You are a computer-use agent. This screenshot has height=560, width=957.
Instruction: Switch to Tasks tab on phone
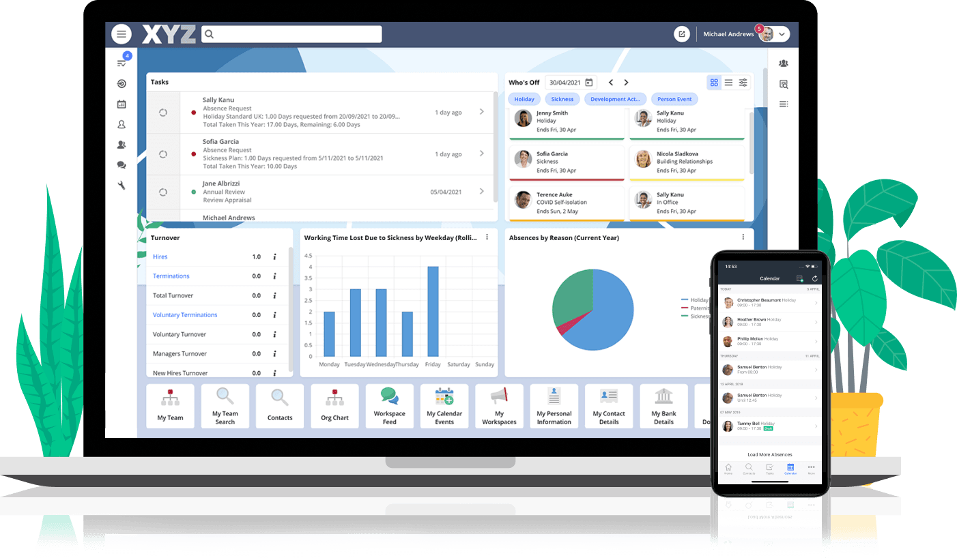pos(769,469)
